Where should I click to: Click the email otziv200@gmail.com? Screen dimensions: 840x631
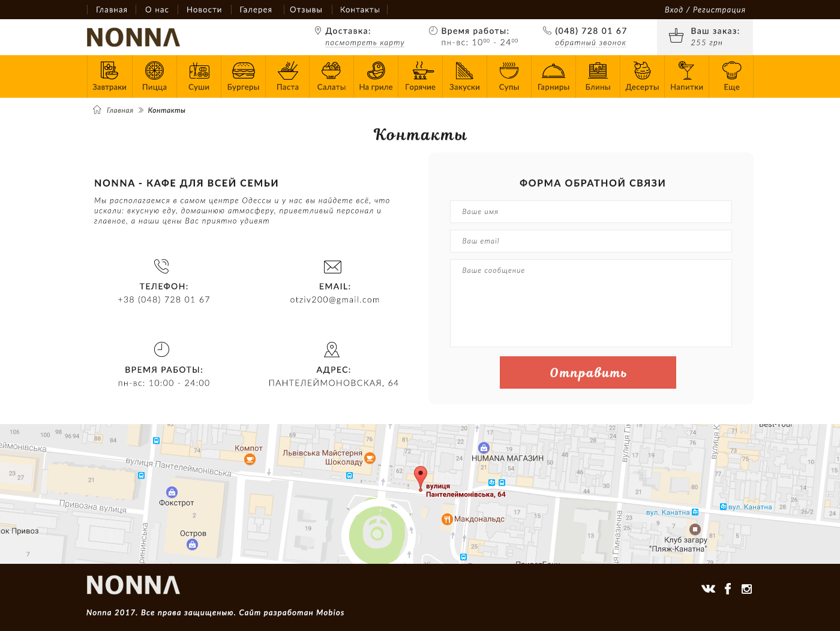point(335,300)
